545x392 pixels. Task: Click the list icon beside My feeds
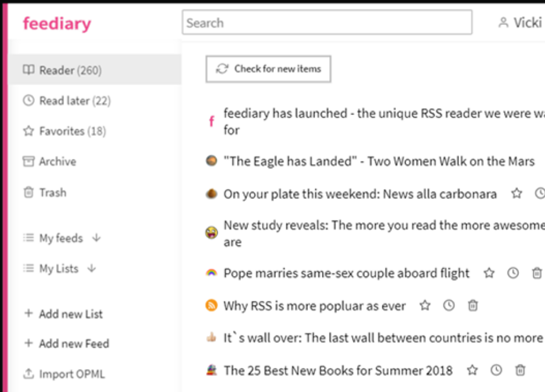pos(28,238)
